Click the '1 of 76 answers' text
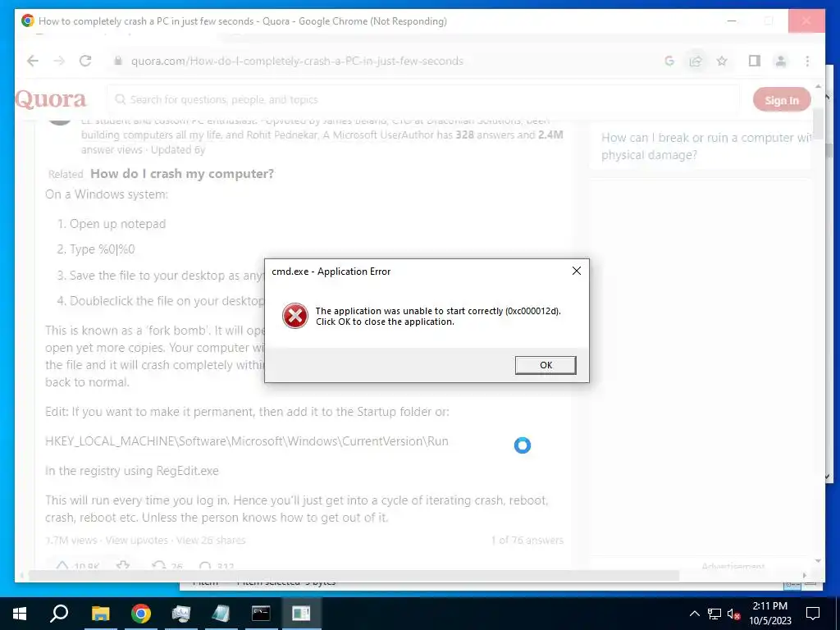 click(527, 540)
